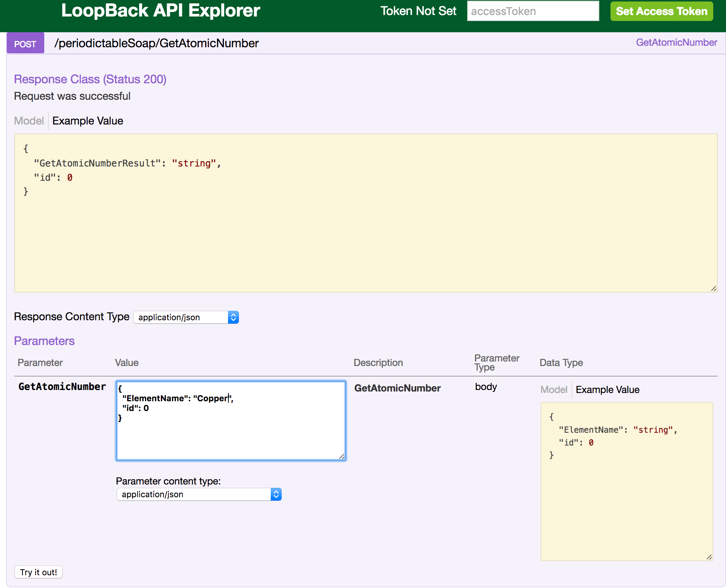Click resize grip of Data Type example box
This screenshot has width=726, height=588.
pos(709,557)
